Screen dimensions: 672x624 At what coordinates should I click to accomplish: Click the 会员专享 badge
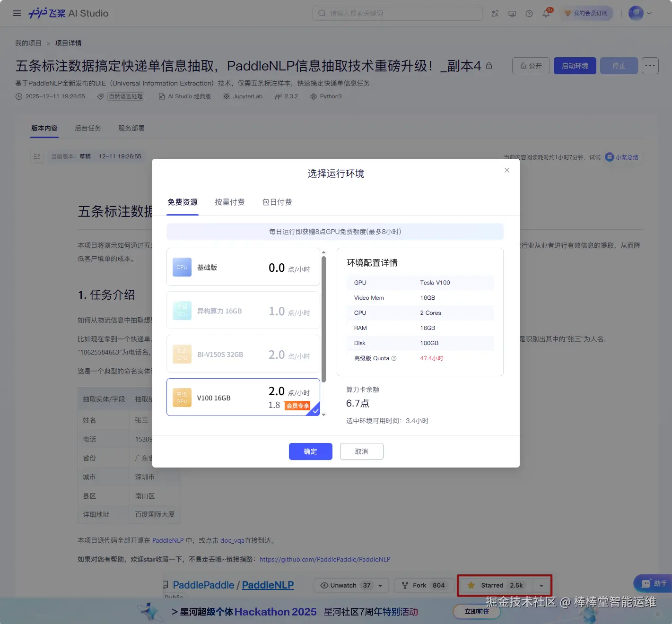(x=297, y=406)
